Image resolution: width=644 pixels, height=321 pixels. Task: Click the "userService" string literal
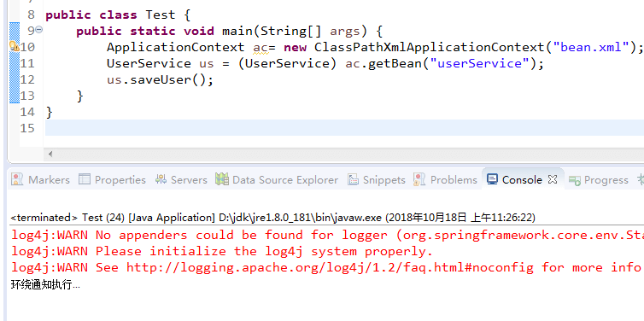pos(480,64)
